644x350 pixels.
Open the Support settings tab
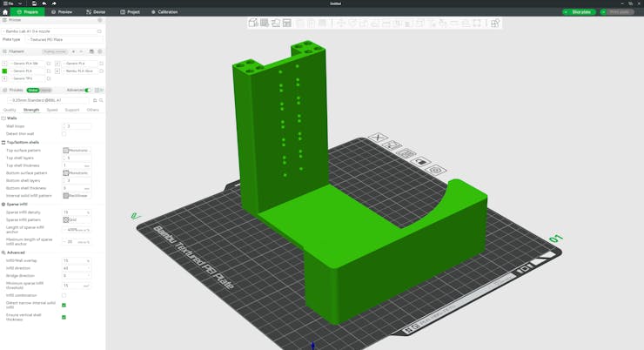[x=72, y=110]
